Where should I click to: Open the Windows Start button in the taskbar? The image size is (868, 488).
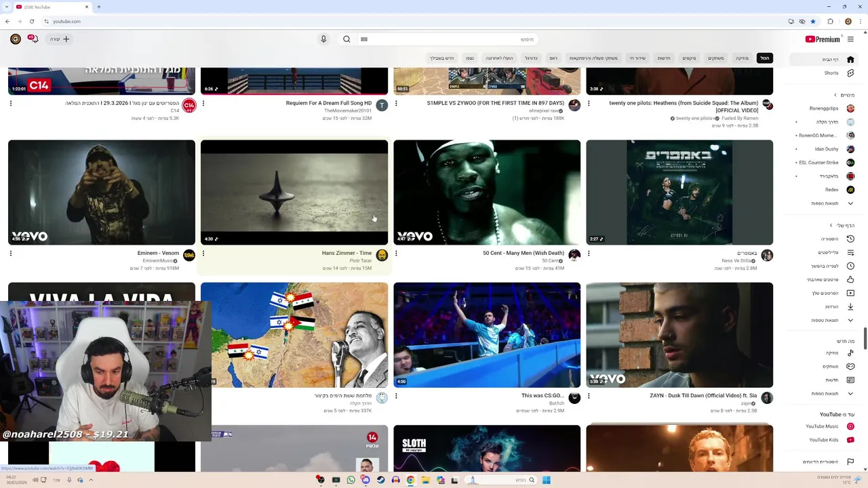click(x=546, y=480)
